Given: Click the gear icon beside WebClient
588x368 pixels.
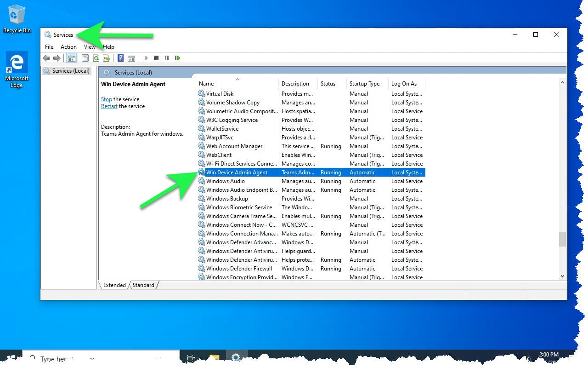Looking at the screenshot, I should (201, 155).
